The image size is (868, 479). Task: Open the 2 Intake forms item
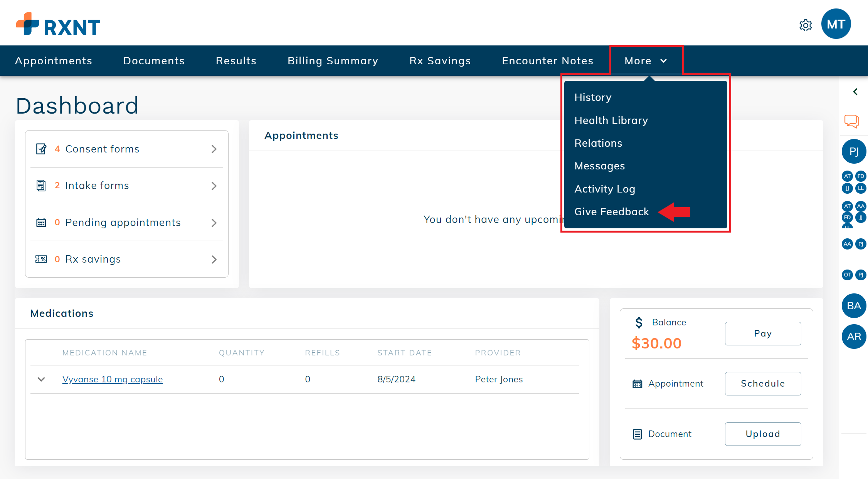(x=127, y=186)
